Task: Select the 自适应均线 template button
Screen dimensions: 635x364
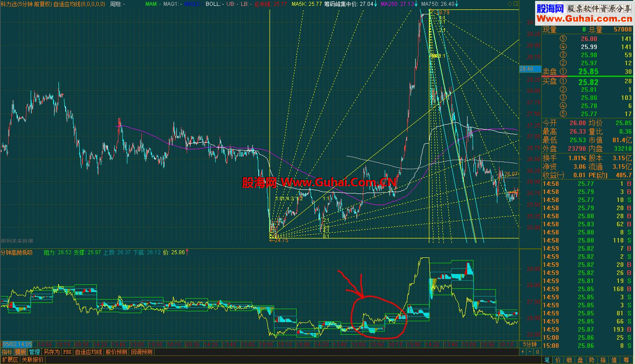Action: 89,352
